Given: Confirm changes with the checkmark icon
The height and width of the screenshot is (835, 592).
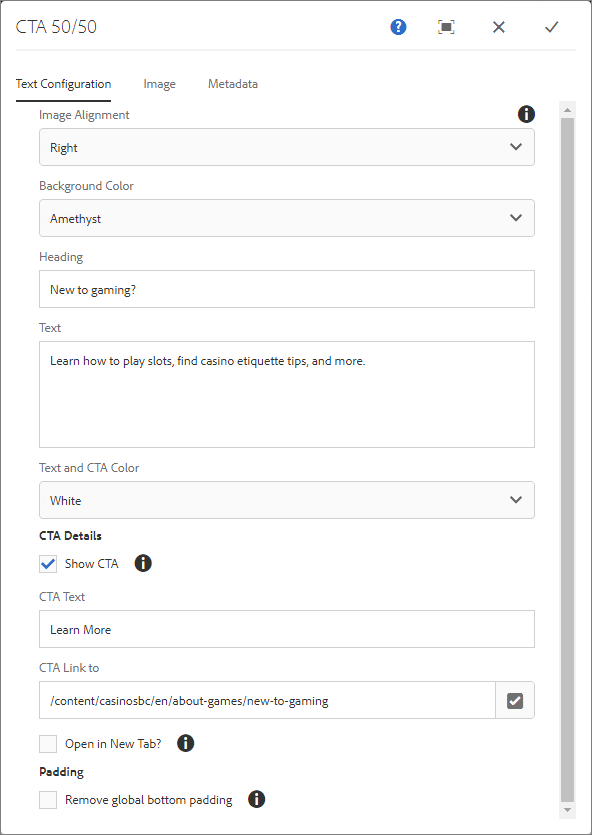Looking at the screenshot, I should [x=552, y=27].
